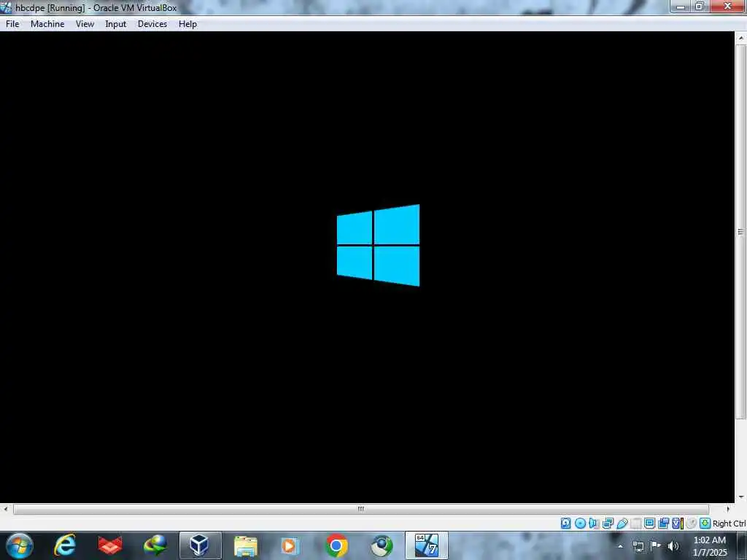Screen dimensions: 747x560
Task: Click the CPU virtualization V status icon
Action: coord(677,524)
